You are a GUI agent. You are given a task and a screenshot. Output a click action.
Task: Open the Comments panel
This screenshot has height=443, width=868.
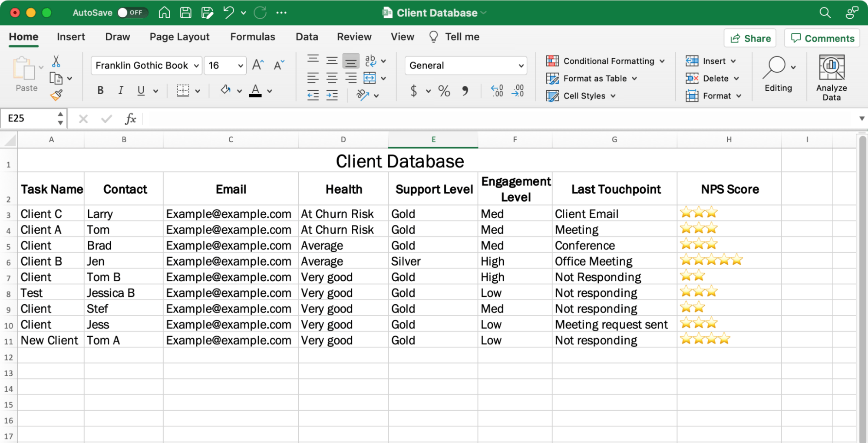(x=822, y=38)
